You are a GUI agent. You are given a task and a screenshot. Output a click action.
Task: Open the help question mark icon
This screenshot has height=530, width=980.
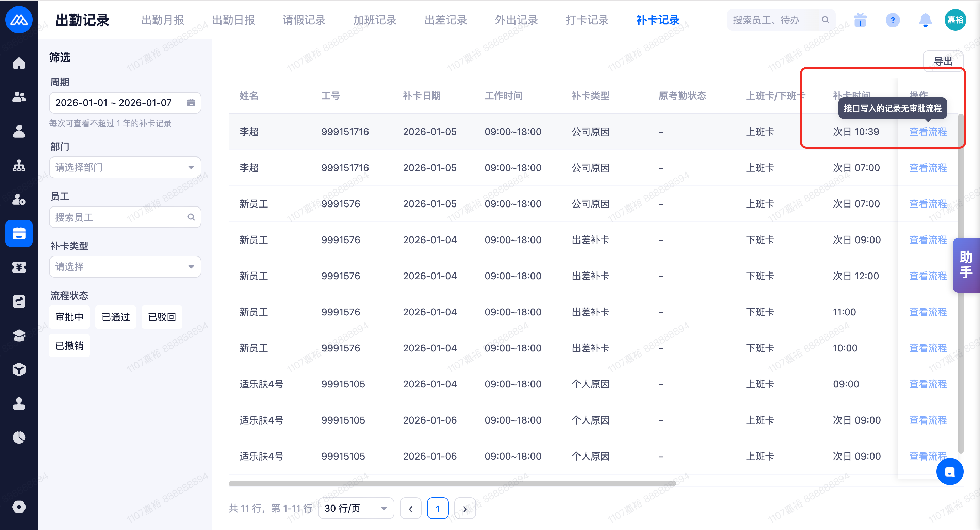(x=893, y=20)
